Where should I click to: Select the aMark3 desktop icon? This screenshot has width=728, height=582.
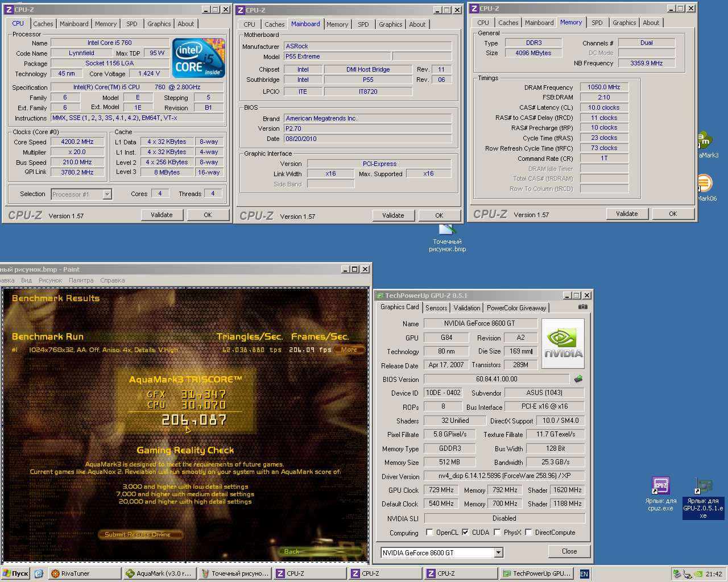pyautogui.click(x=705, y=145)
